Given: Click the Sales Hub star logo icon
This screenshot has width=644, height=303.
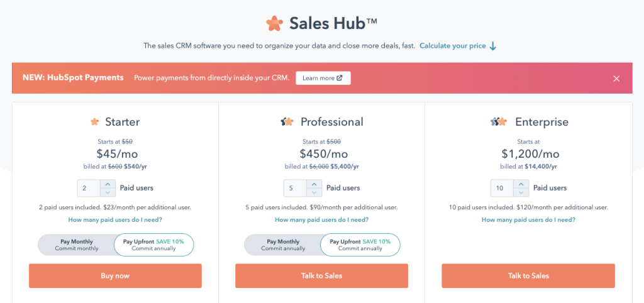Looking at the screenshot, I should tap(274, 23).
